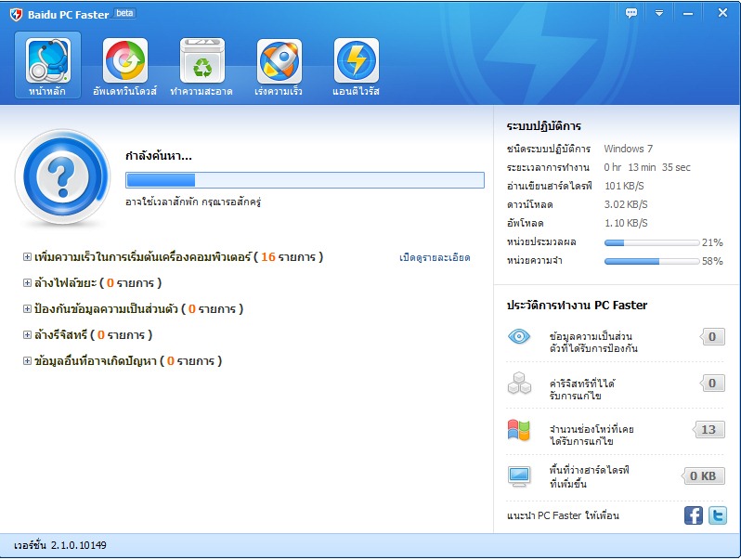Expand the ป้องกันข้อมูลความเป็นส่วนตัว item
This screenshot has width=741, height=560.
coord(27,309)
